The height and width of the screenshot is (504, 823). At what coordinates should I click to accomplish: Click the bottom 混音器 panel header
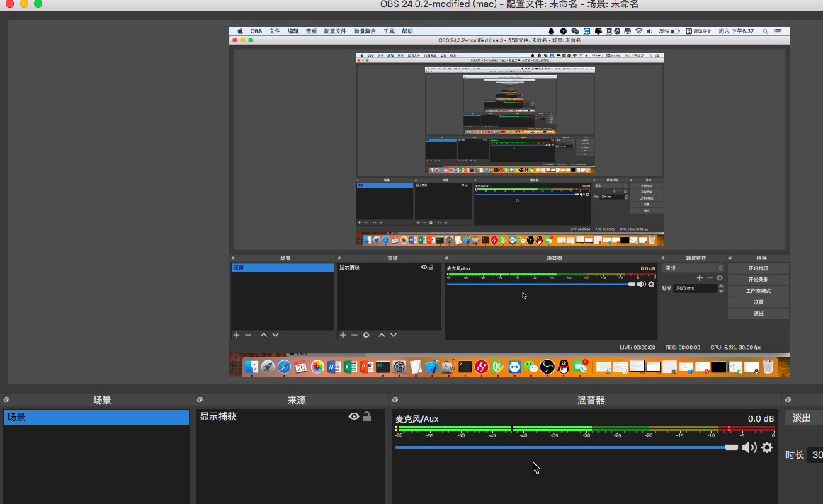pos(591,400)
